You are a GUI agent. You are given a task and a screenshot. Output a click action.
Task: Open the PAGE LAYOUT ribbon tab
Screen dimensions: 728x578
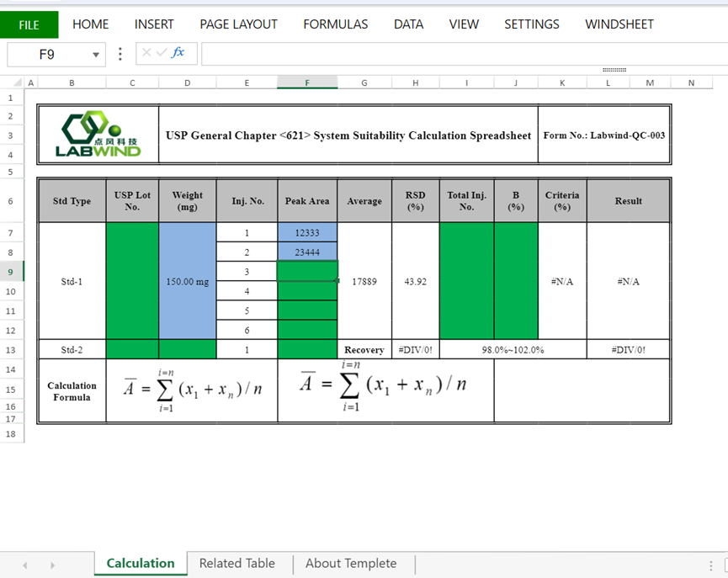click(x=238, y=24)
